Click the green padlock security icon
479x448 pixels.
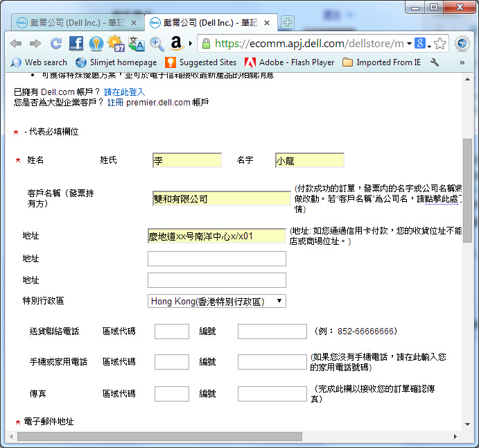(x=206, y=44)
